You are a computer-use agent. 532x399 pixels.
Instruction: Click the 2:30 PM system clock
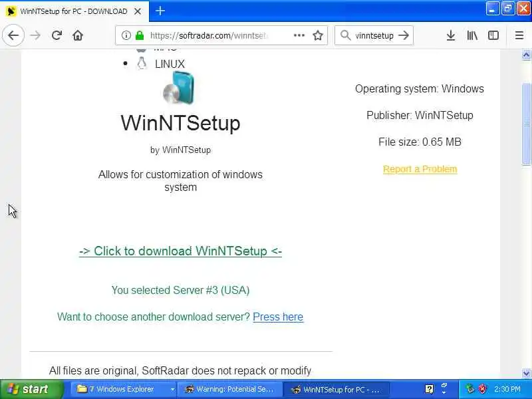[507, 389]
